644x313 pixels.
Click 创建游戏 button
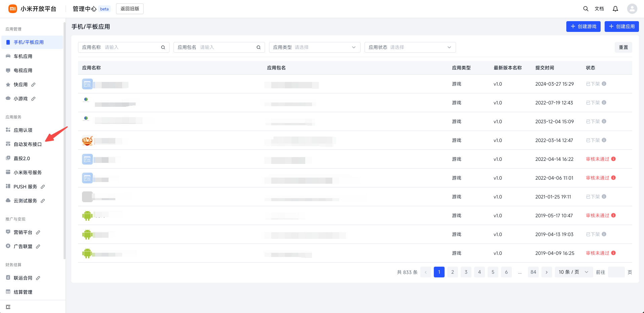point(583,27)
